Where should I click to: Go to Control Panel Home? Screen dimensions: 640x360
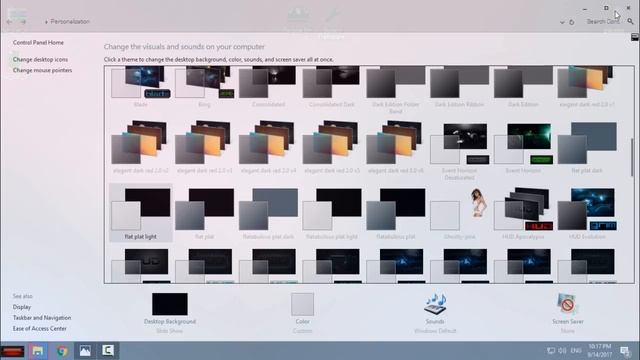(38, 42)
